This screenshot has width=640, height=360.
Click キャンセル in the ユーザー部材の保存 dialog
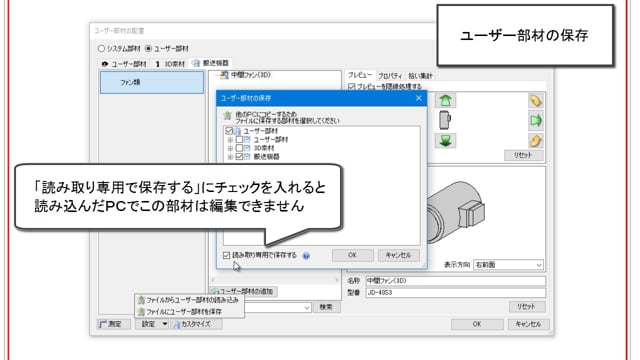click(x=398, y=255)
